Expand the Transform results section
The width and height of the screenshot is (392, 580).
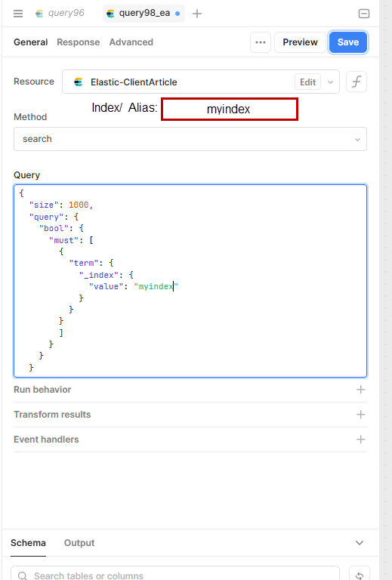pos(190,415)
